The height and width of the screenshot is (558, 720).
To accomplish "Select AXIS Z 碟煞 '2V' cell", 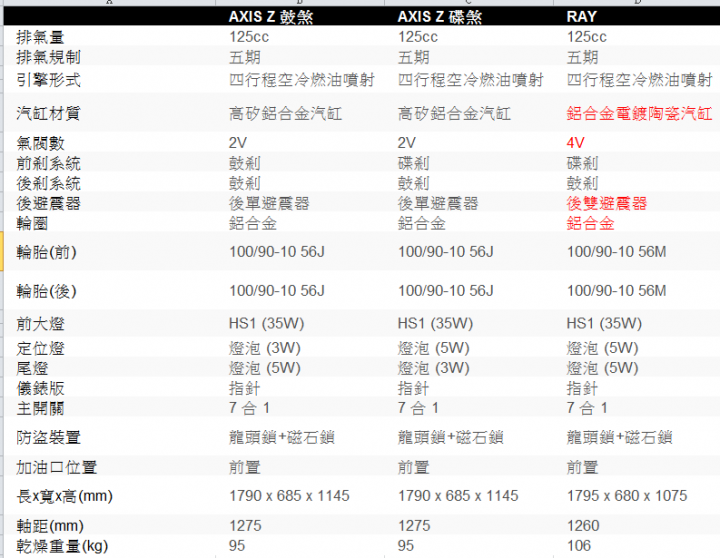I will [406, 143].
